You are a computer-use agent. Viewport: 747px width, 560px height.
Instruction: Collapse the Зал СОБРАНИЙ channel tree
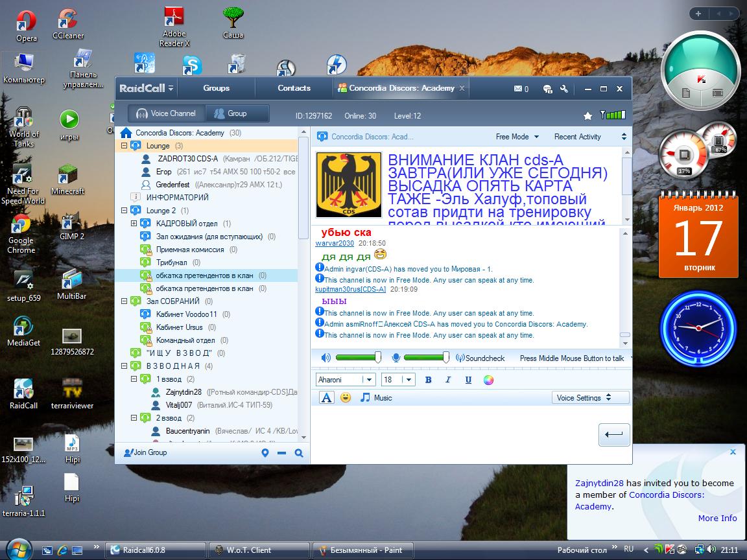click(124, 301)
